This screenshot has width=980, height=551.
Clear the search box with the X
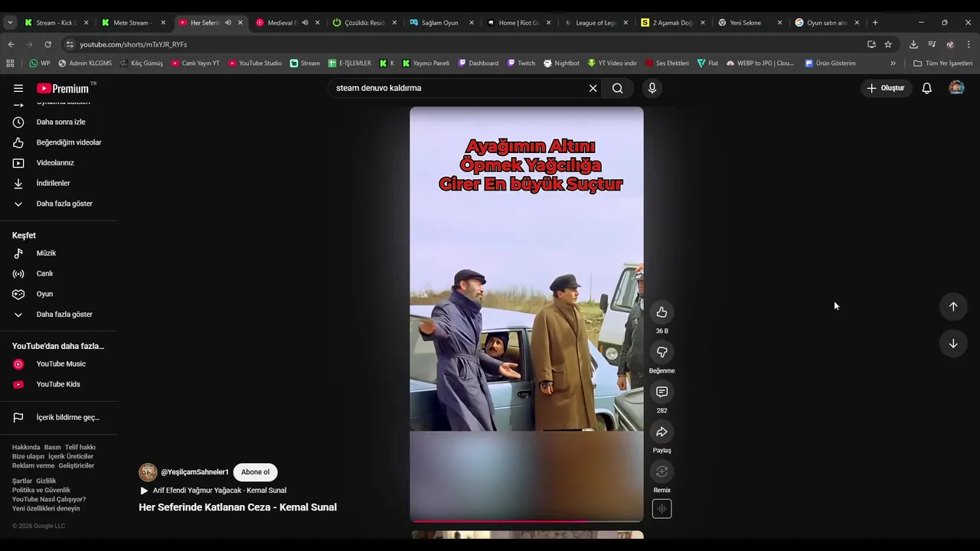[593, 88]
